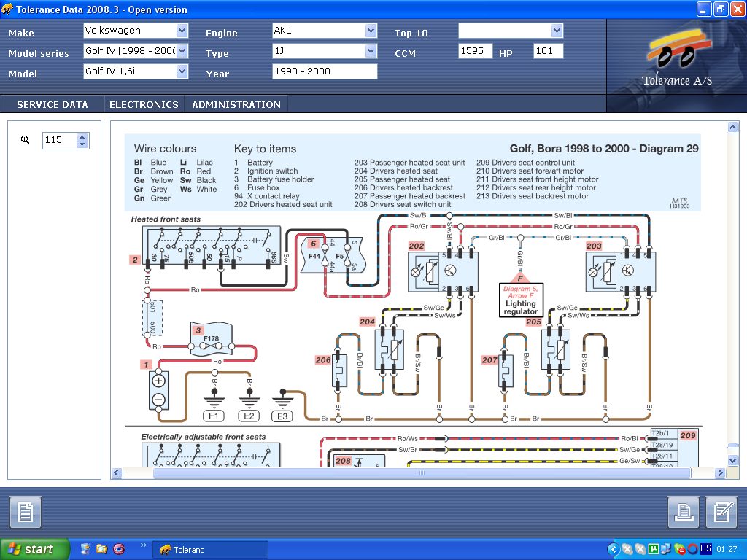747x560 pixels.
Task: Click the zoom magnifier icon
Action: point(25,140)
